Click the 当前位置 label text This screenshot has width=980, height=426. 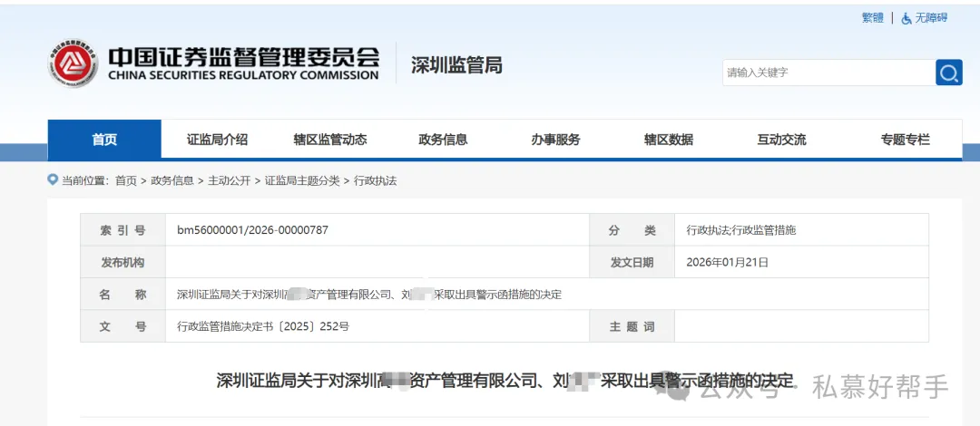[85, 180]
